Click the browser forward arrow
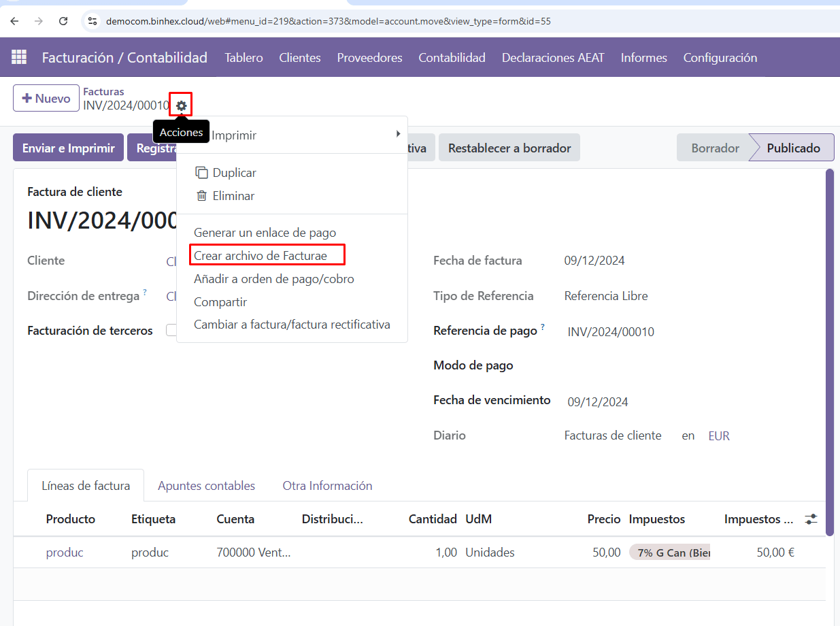 39,21
